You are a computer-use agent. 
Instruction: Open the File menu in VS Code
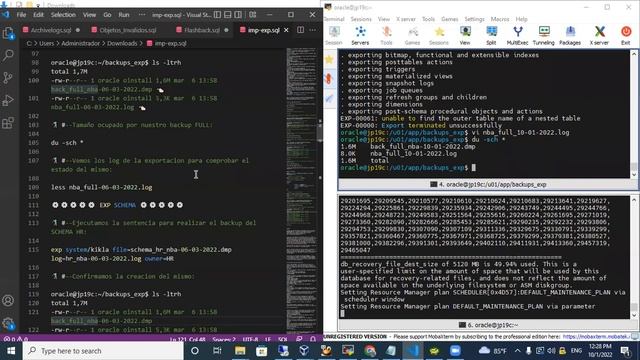pyautogui.click(x=21, y=15)
